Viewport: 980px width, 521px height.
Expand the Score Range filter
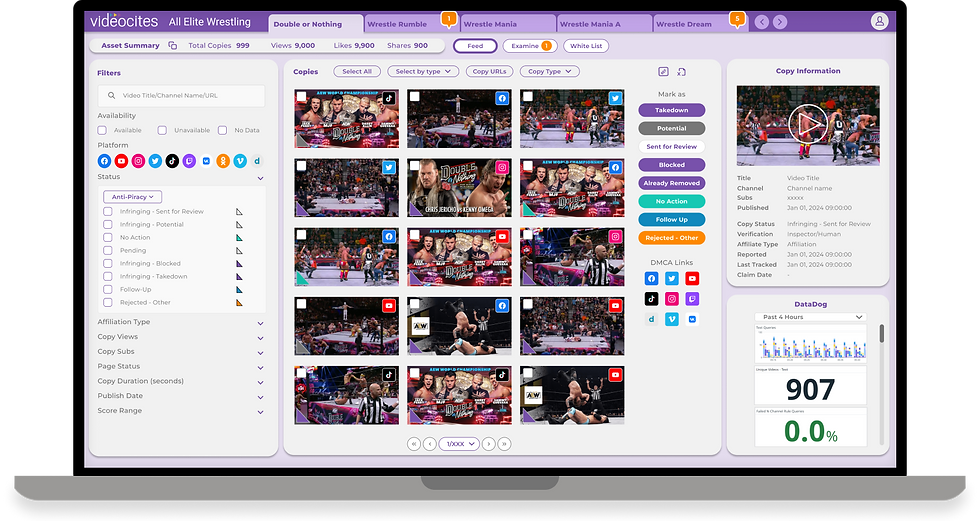(x=261, y=412)
